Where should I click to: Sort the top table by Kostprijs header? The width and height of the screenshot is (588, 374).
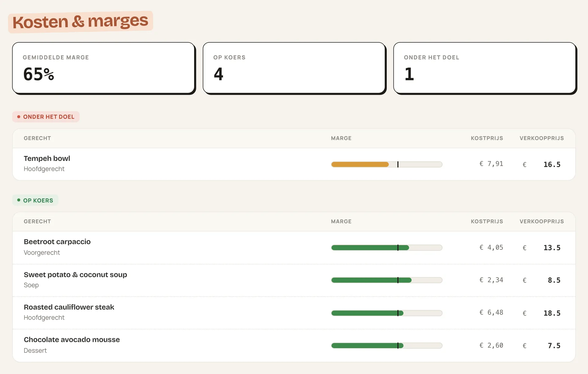487,138
